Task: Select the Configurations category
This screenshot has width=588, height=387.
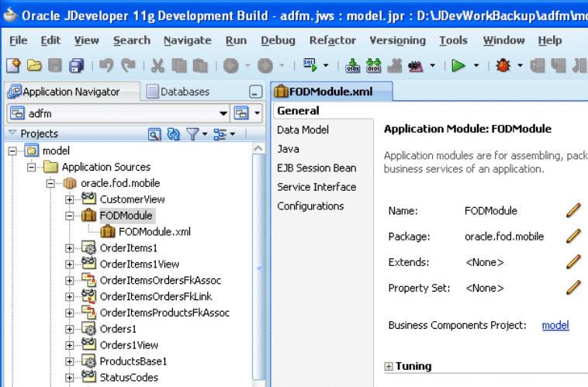Action: 310,206
